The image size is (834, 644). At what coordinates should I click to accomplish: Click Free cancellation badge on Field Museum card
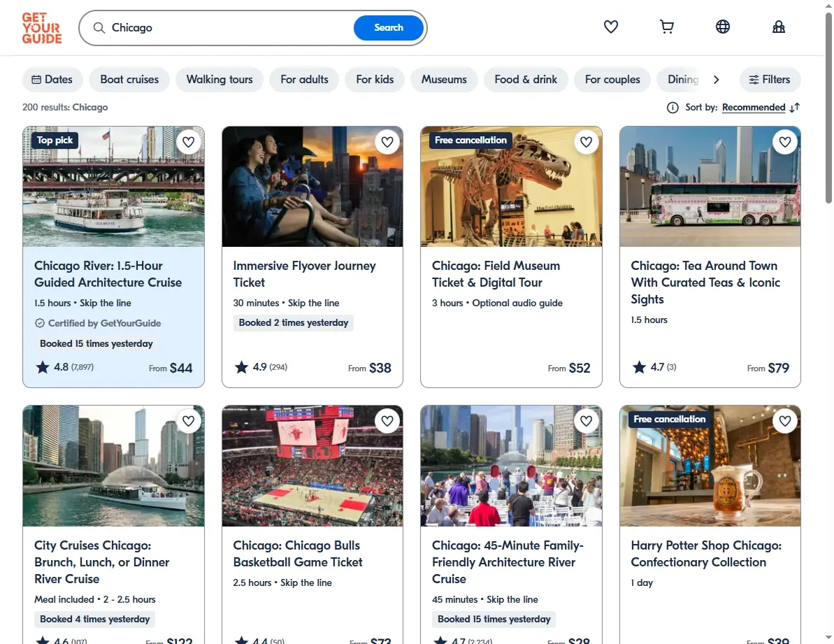(470, 141)
